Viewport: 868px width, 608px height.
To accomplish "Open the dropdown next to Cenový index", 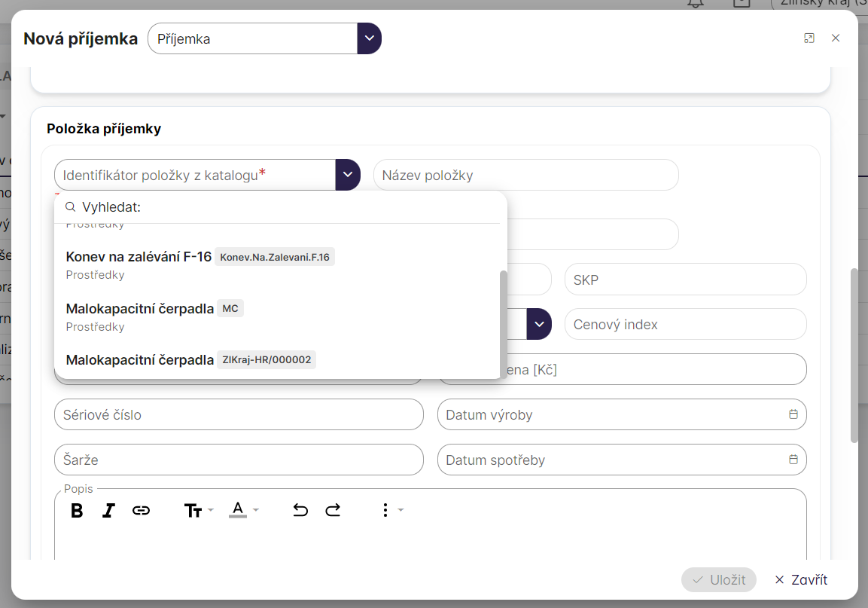I will (539, 324).
